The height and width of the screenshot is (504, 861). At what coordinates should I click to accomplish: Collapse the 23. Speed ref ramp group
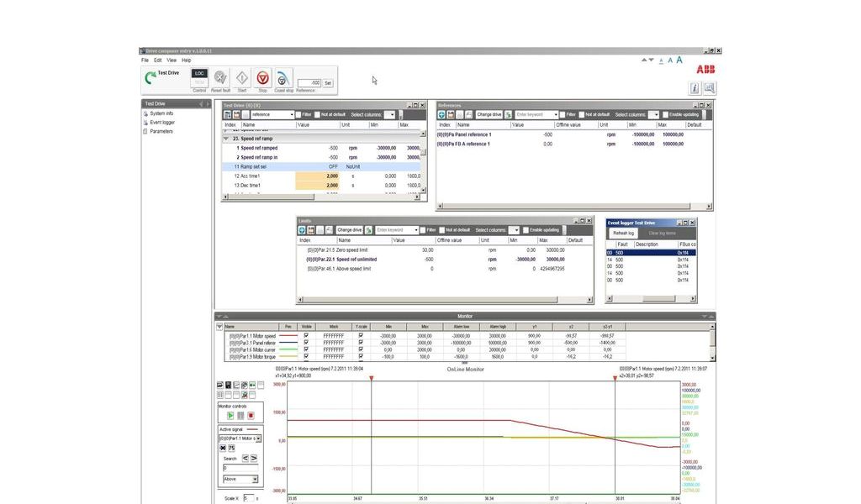(225, 139)
